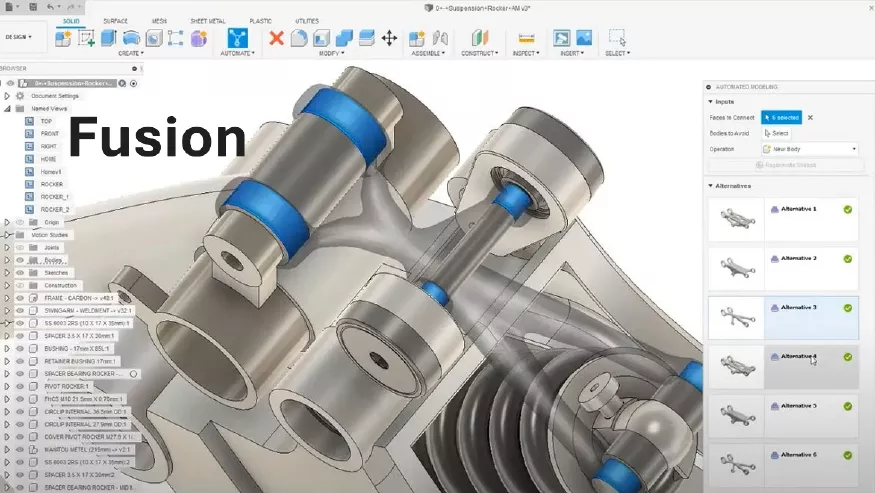Image resolution: width=875 pixels, height=493 pixels.
Task: Click Select for Bodies to Avoid
Action: pyautogui.click(x=776, y=133)
